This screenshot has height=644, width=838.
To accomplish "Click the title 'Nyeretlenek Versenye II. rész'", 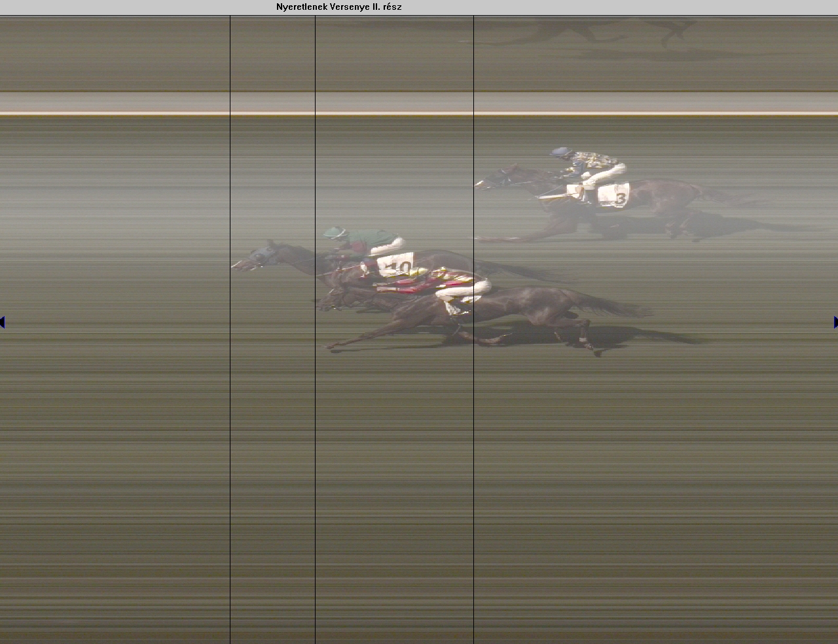I will [338, 7].
